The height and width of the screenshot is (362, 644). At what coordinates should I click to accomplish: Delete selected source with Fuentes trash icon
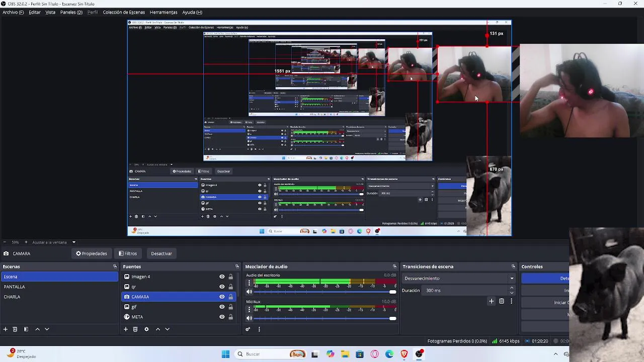coord(135,329)
